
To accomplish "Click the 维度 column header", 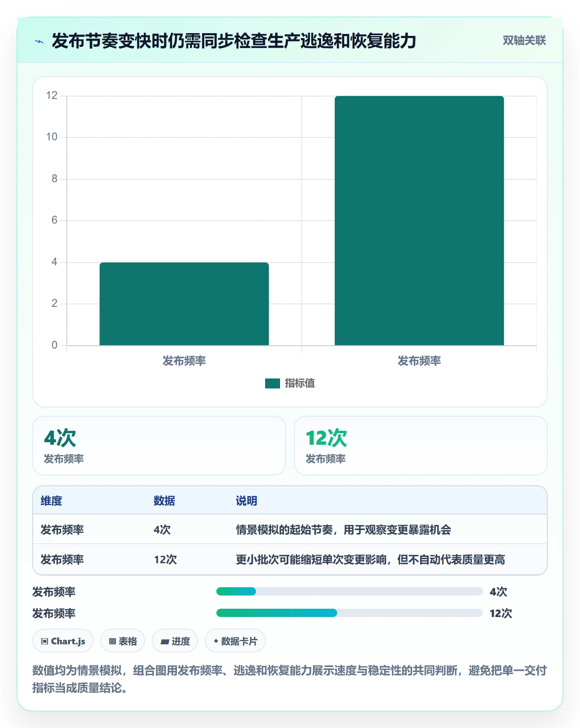I will [51, 501].
